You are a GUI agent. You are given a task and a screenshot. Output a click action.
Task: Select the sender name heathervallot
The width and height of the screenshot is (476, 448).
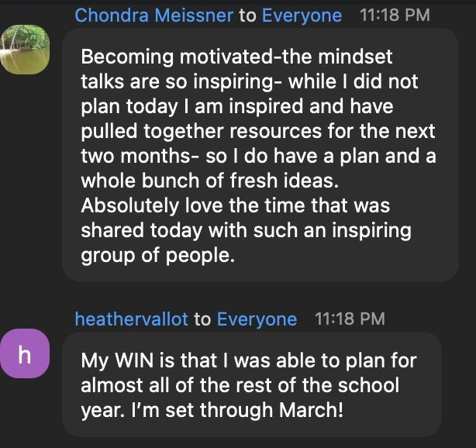point(131,319)
